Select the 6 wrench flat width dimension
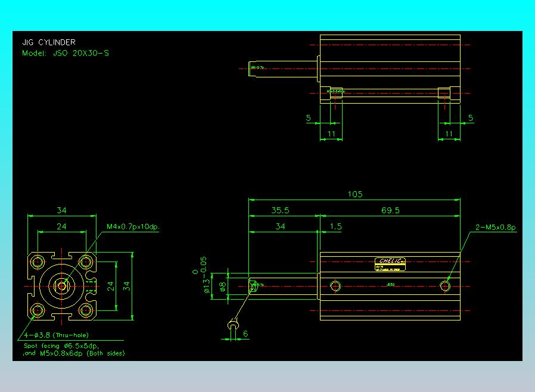 coord(245,334)
